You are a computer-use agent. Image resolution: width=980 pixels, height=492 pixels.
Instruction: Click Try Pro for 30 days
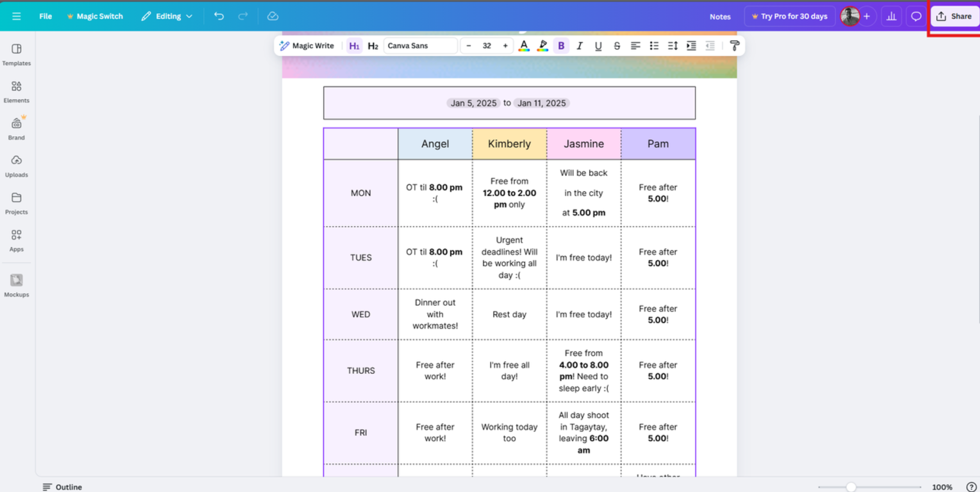click(x=789, y=16)
